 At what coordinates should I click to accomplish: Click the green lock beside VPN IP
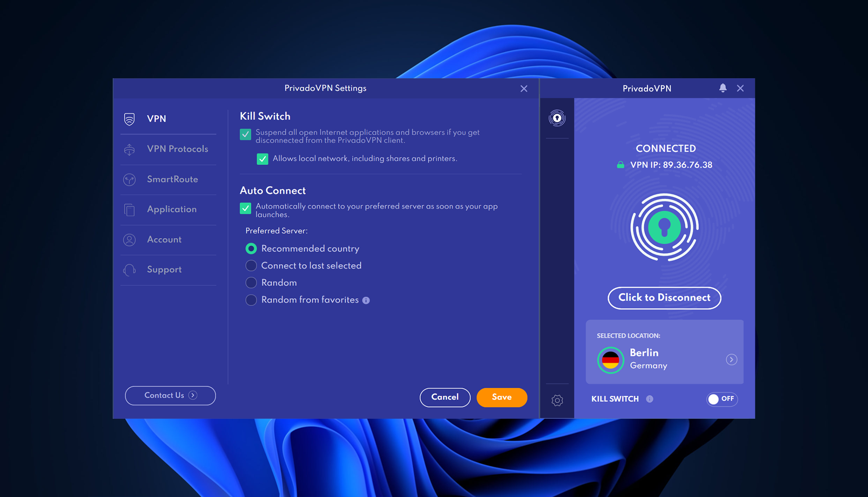pyautogui.click(x=620, y=165)
